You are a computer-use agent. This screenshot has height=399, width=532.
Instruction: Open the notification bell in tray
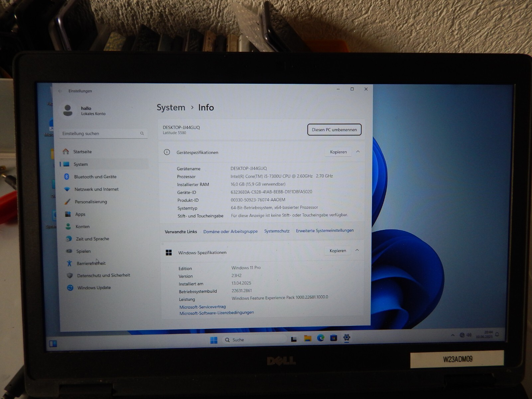click(497, 334)
